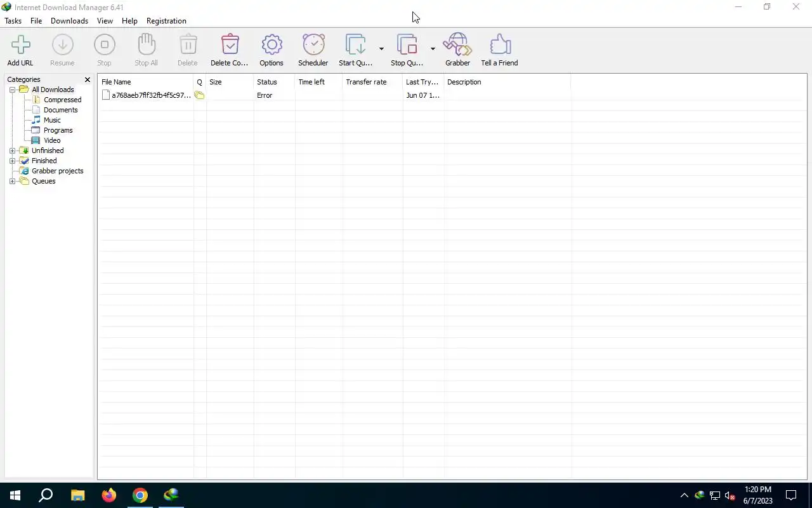The width and height of the screenshot is (812, 508).
Task: Open the Registration menu
Action: (x=166, y=21)
